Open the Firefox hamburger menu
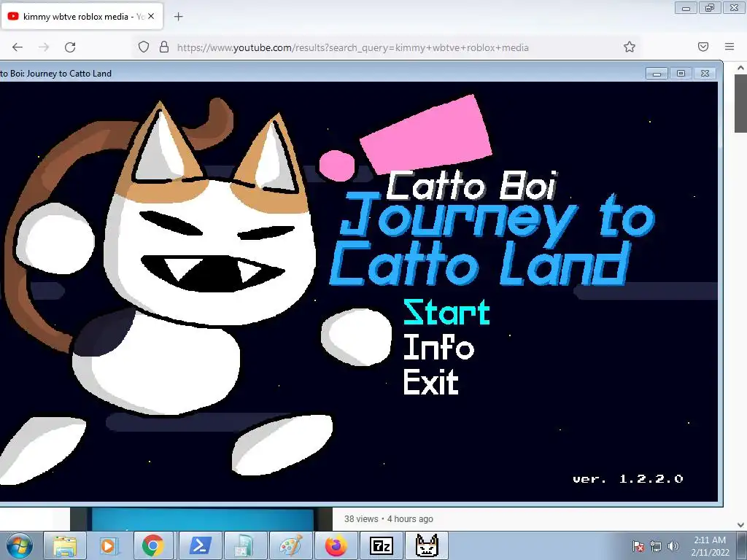Image resolution: width=747 pixels, height=560 pixels. [729, 47]
